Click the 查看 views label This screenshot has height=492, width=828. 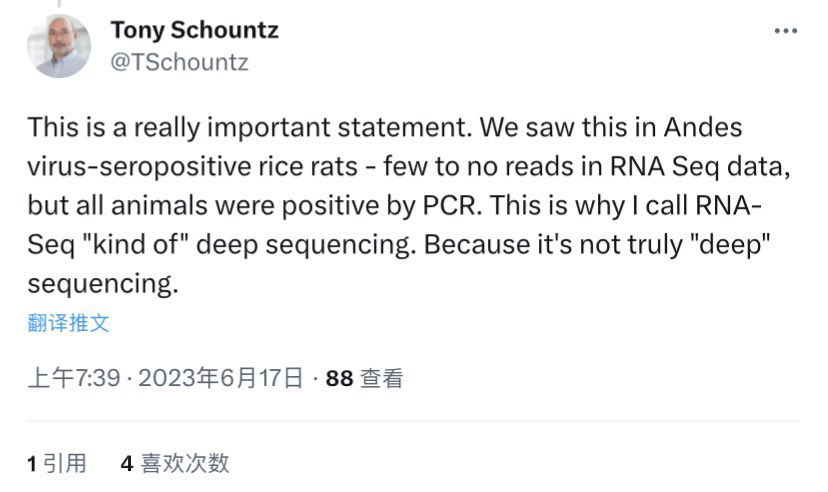382,378
